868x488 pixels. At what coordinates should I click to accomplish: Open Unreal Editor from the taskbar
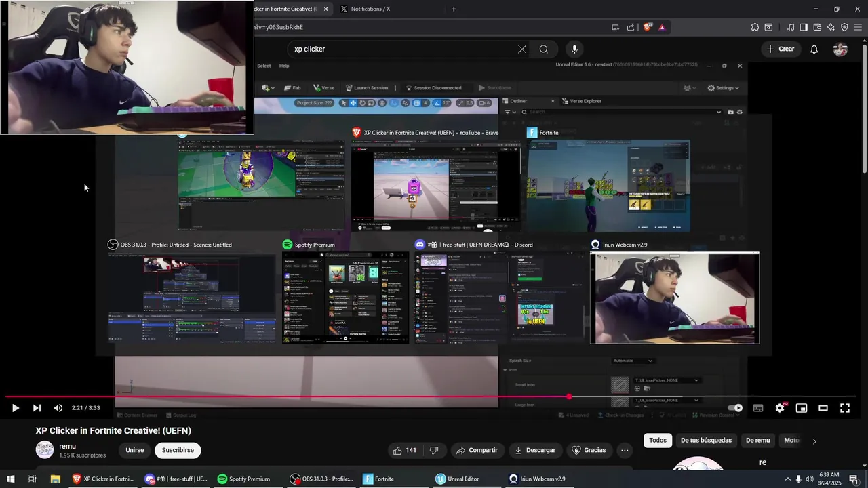point(457,479)
